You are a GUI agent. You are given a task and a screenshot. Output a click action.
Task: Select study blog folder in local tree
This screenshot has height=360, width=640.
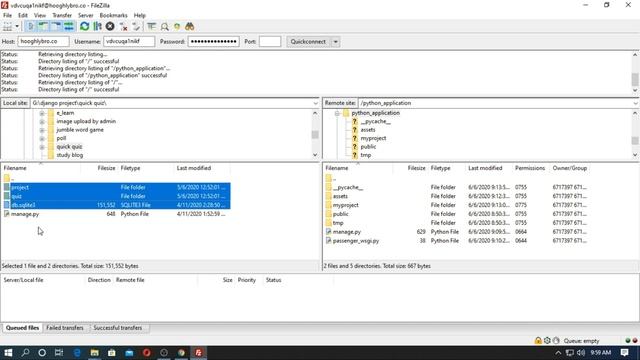pos(69,155)
